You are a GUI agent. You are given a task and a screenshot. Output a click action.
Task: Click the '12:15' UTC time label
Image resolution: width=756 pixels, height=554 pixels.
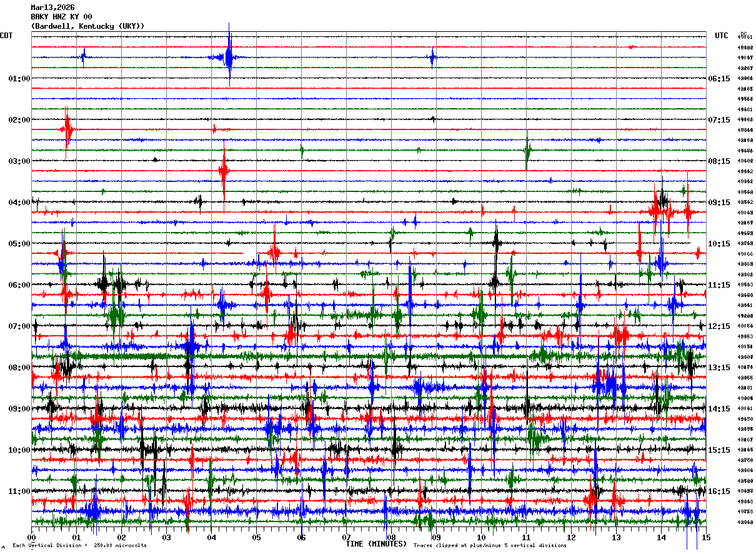pyautogui.click(x=719, y=326)
